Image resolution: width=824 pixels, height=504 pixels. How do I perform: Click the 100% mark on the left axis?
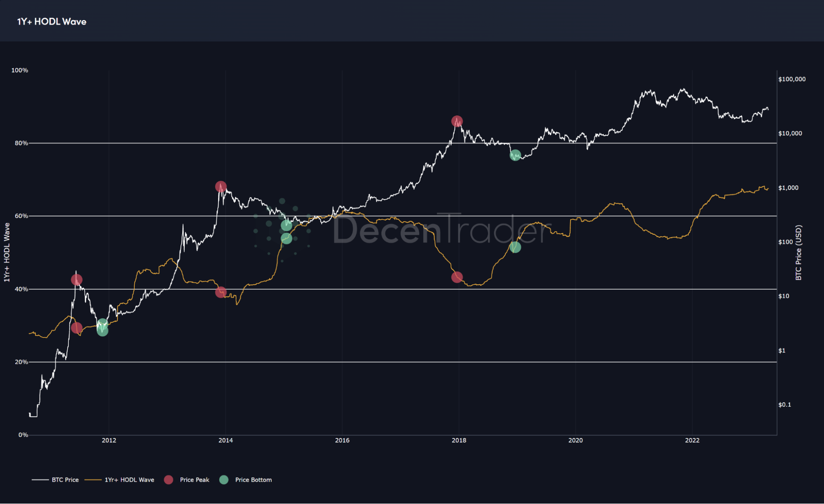21,70
